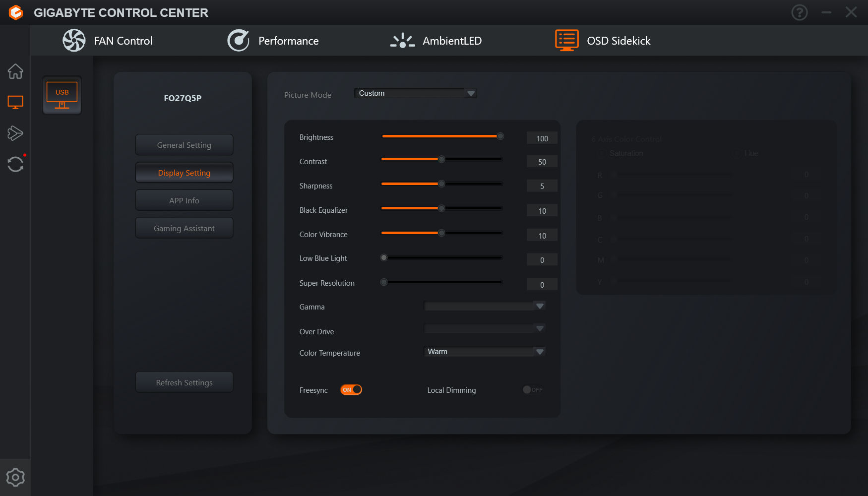
Task: Open the OSD Sidekick tab
Action: (x=603, y=41)
